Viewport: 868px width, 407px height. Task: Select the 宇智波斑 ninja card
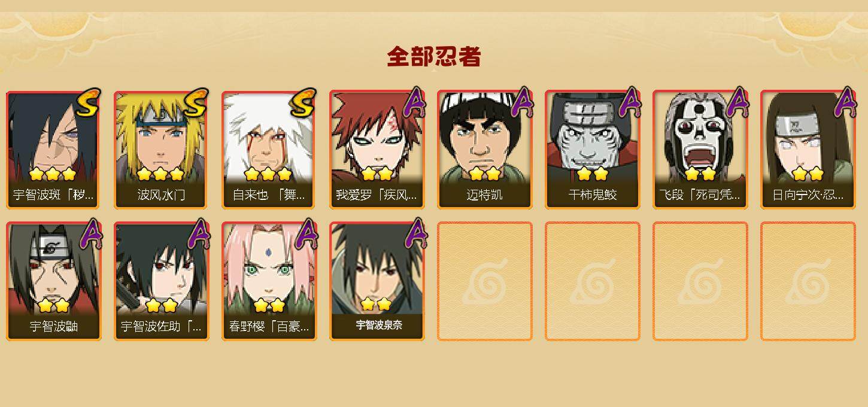pos(54,150)
